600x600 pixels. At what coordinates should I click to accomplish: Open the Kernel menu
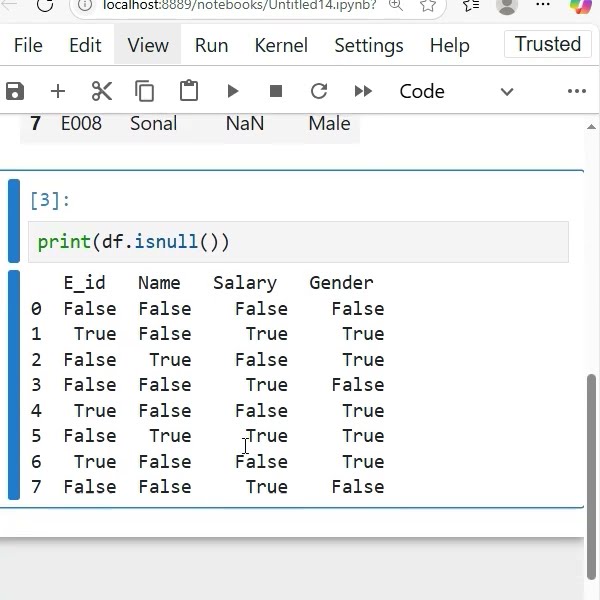tap(281, 45)
